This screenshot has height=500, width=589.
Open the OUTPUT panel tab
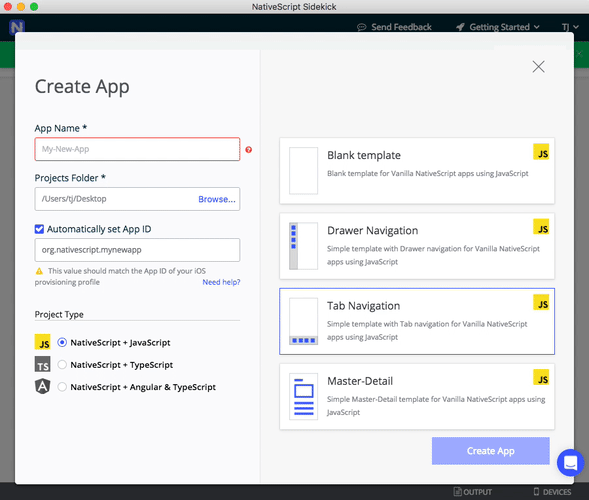[473, 492]
